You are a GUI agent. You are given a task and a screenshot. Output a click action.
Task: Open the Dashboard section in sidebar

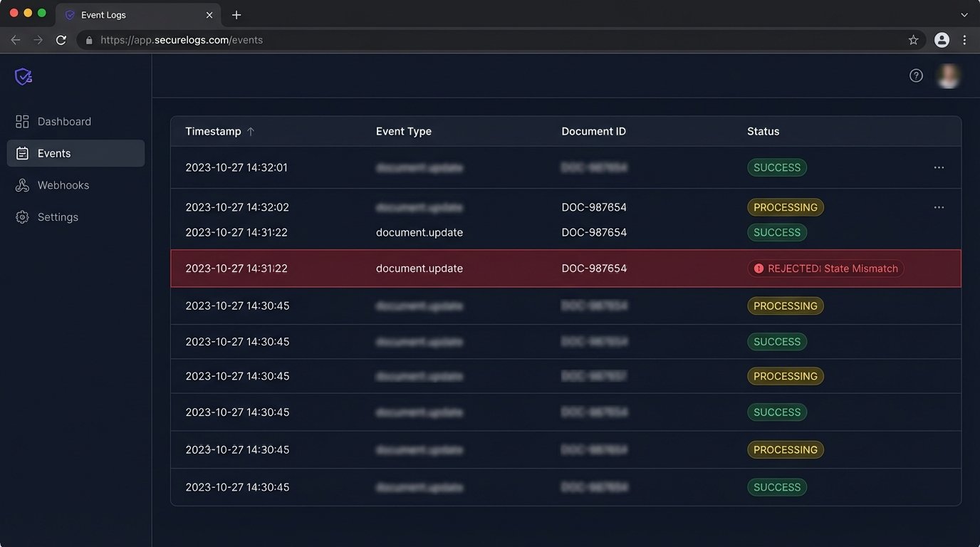63,121
